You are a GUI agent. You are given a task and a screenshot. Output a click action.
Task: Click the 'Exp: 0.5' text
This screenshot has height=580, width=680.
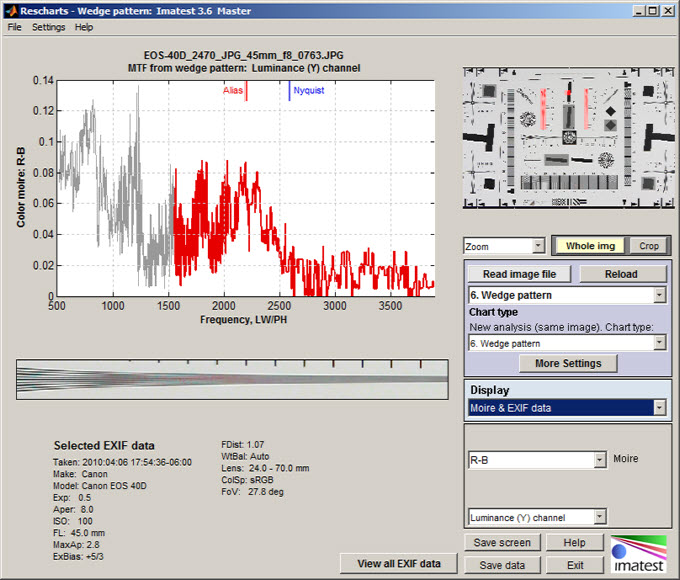pos(72,498)
